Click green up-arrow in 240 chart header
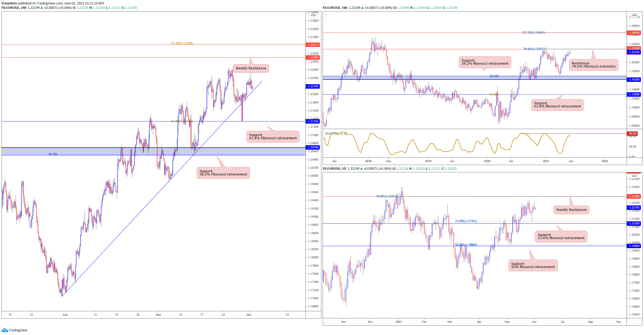This screenshot has width=644, height=335. click(42, 8)
